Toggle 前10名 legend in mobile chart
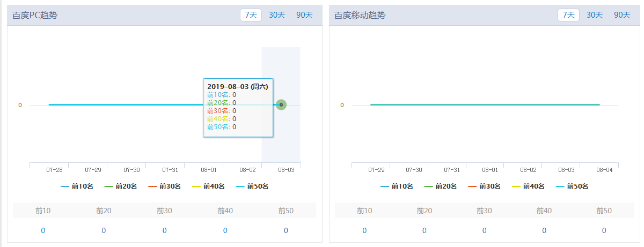644x247 pixels. click(397, 186)
